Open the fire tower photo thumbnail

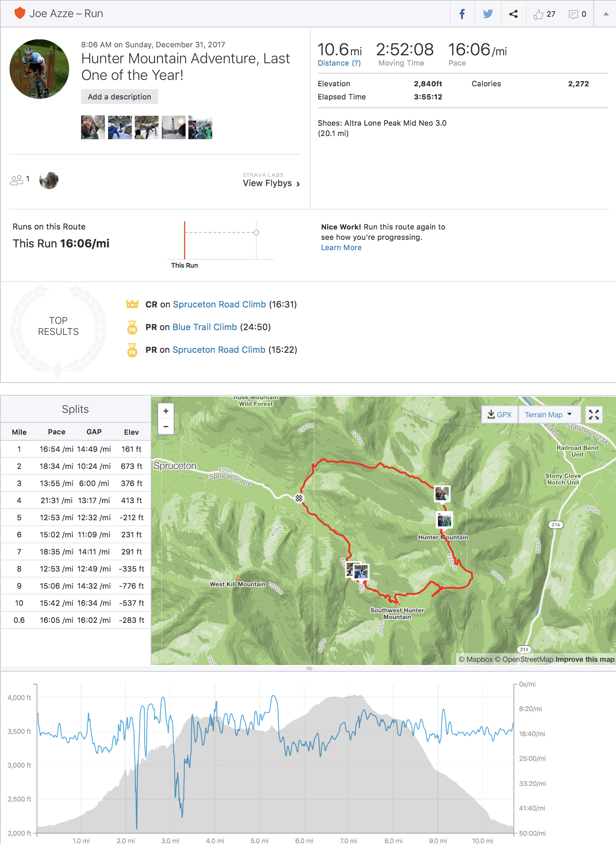[174, 127]
